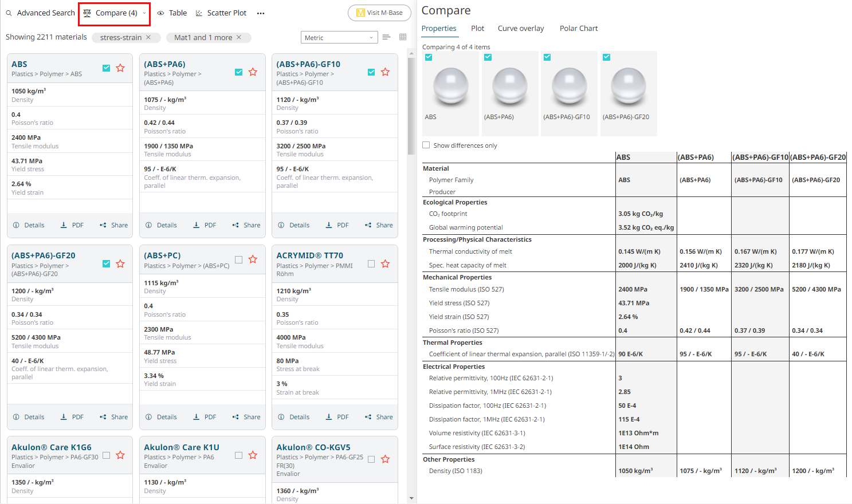The width and height of the screenshot is (852, 504).
Task: Click 'Showing 2211 materials' text
Action: (x=46, y=37)
